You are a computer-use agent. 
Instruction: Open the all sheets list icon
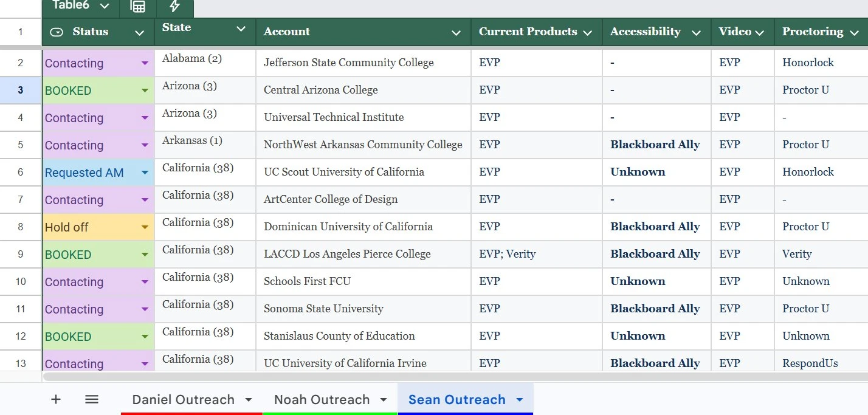(x=92, y=399)
